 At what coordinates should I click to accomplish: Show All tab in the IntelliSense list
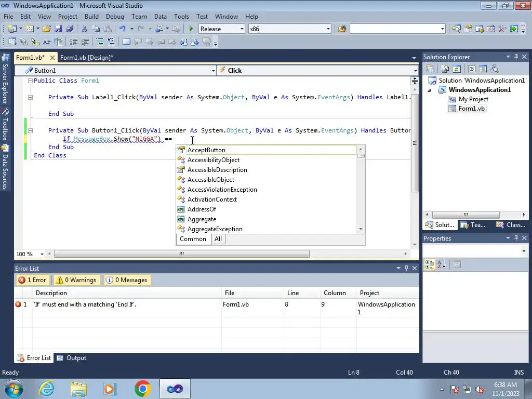(x=218, y=239)
